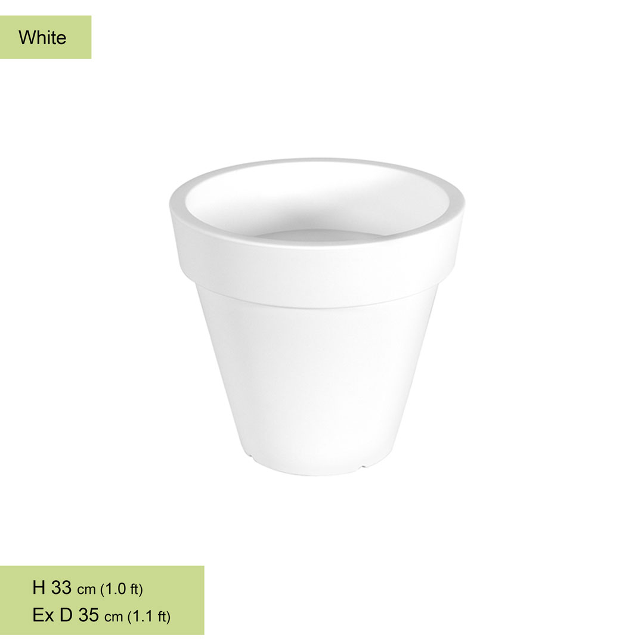
Task: Select the (1.0 ft) height conversion
Action: [x=122, y=589]
